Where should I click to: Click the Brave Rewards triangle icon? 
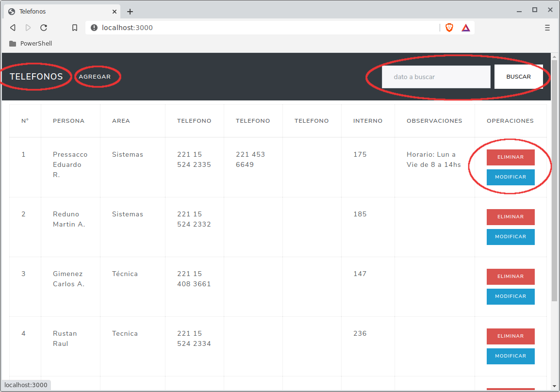coord(466,28)
